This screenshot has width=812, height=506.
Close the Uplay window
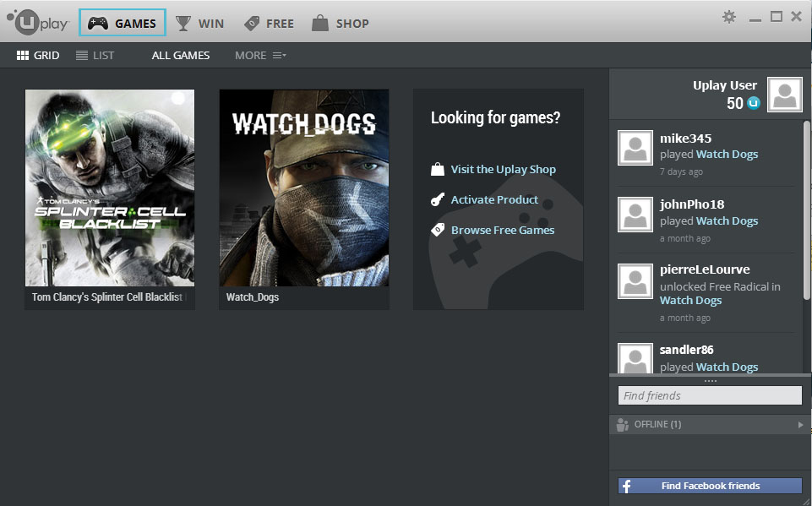(797, 17)
